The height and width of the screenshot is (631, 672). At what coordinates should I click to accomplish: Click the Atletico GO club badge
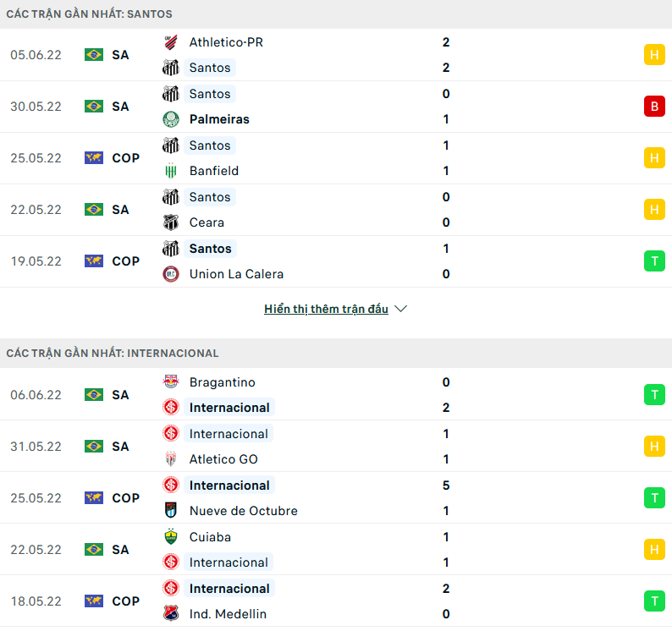click(171, 459)
